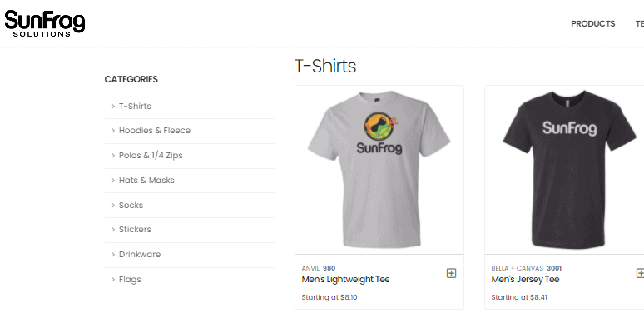Image resolution: width=644 pixels, height=313 pixels.
Task: Select the T-Shirts category link
Action: click(x=135, y=106)
